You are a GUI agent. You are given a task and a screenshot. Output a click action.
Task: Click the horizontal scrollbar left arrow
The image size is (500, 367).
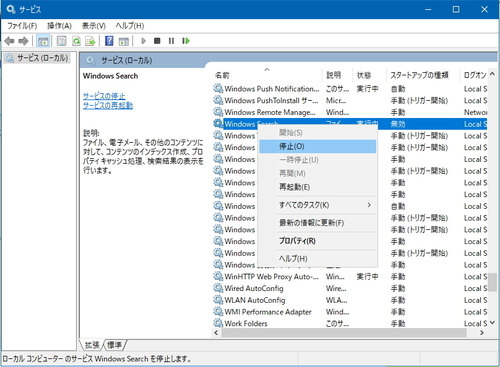coord(216,332)
